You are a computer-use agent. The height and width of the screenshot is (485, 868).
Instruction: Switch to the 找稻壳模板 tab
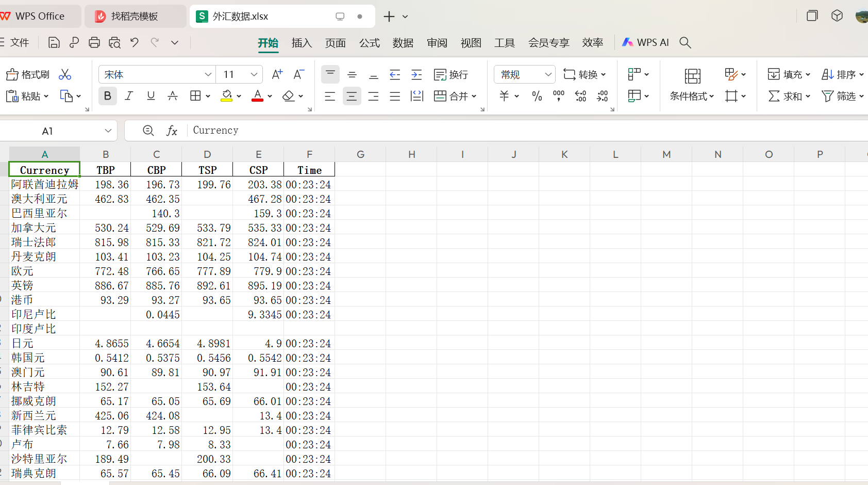pos(136,16)
